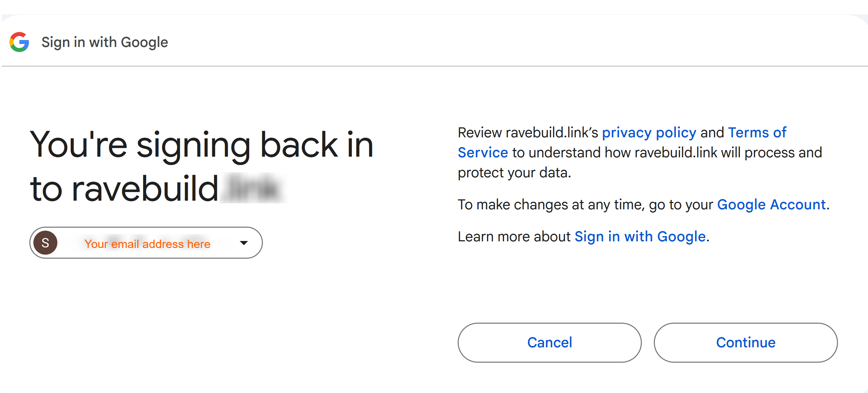Click the brown "S" account avatar
This screenshot has height=393, width=868.
pyautogui.click(x=45, y=242)
